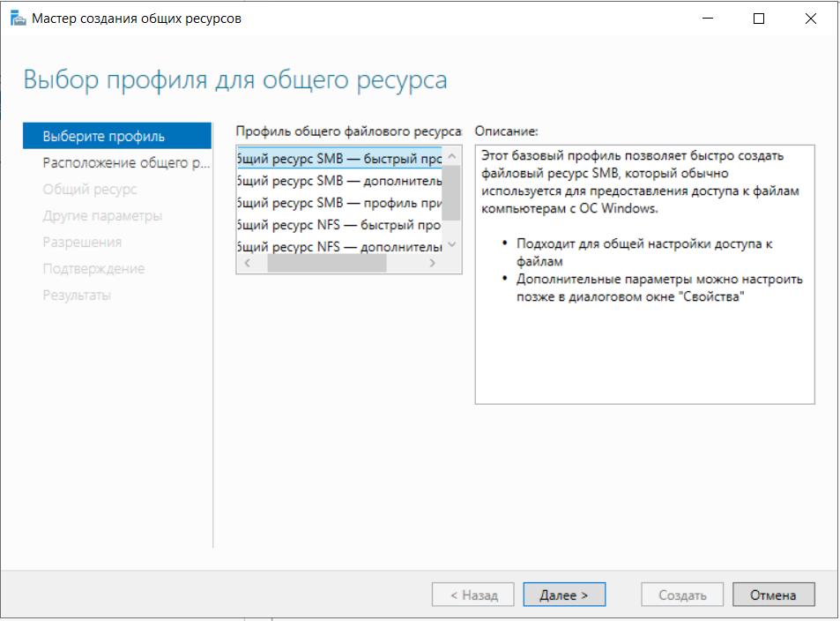Click the wizard icon in title bar

point(19,19)
